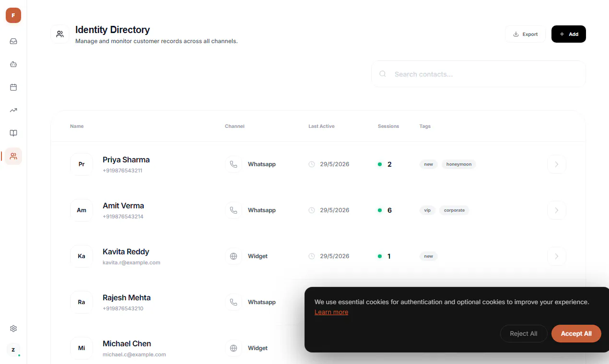609x364 pixels.
Task: Open the bot icon in sidebar
Action: pyautogui.click(x=13, y=64)
